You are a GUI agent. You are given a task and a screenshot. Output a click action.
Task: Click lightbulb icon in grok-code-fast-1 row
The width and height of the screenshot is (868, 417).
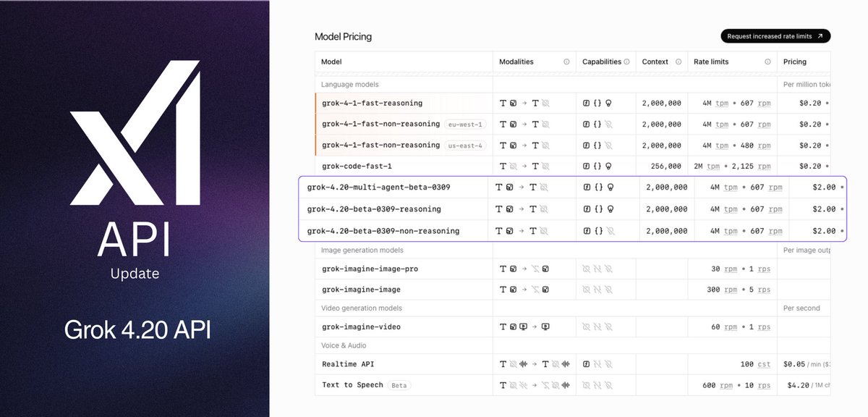[x=608, y=167]
